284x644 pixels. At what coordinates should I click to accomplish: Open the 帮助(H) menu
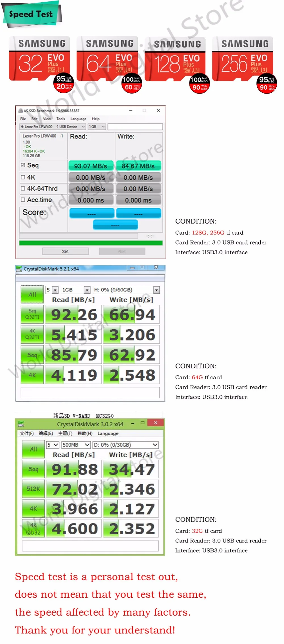pos(85,433)
